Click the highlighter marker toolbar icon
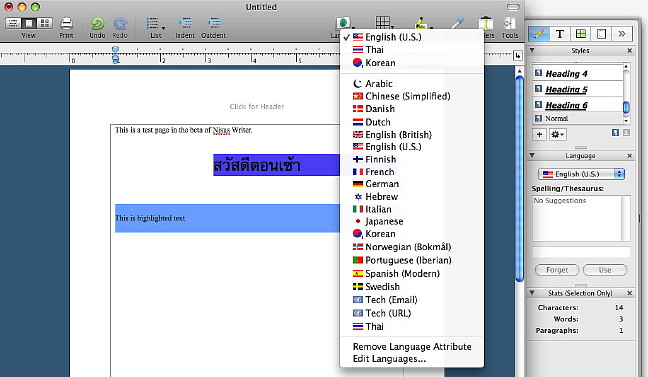Image resolution: width=648 pixels, height=377 pixels. (421, 22)
